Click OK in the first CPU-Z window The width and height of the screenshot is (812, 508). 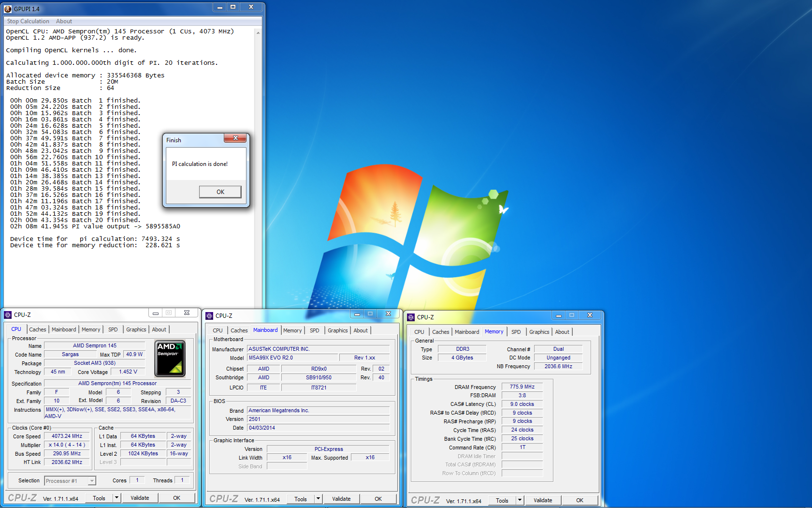(x=177, y=498)
